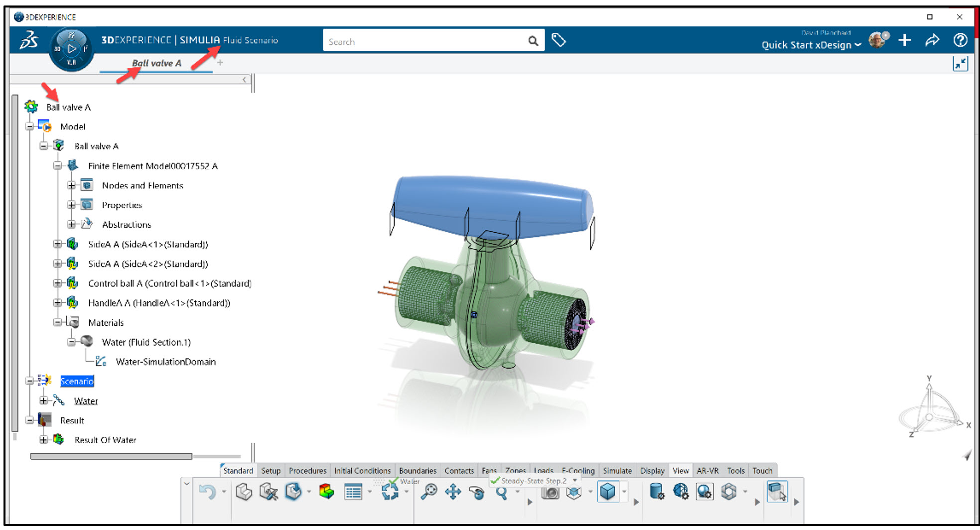Click the add (+) icon in the top bar
The height and width of the screenshot is (530, 980).
pos(905,40)
